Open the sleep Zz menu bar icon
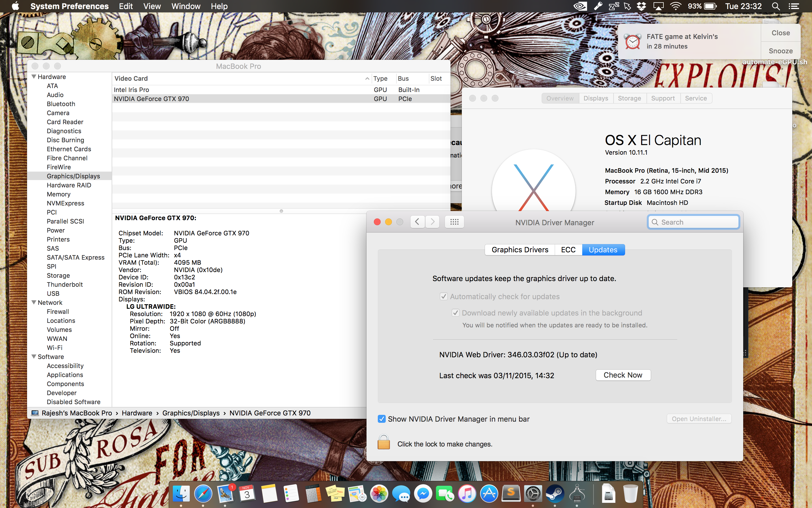This screenshot has height=508, width=812. point(614,6)
